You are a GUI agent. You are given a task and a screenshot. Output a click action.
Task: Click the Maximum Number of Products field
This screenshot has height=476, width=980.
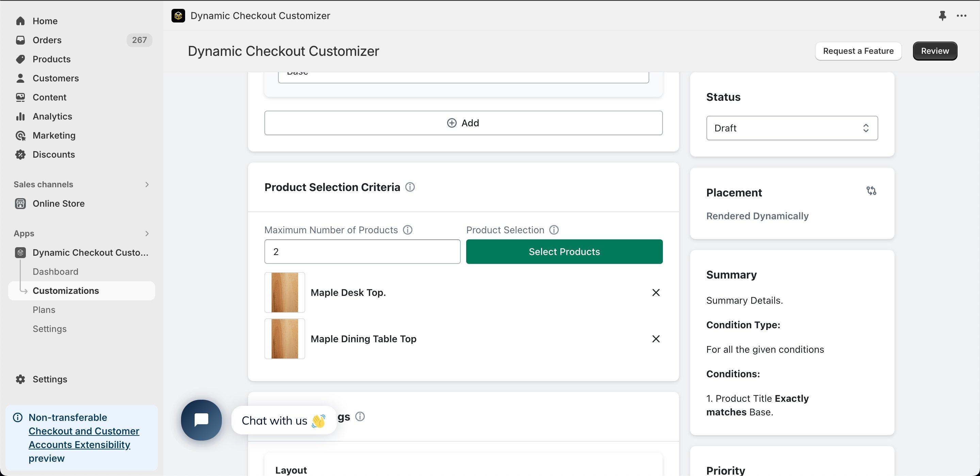tap(362, 251)
